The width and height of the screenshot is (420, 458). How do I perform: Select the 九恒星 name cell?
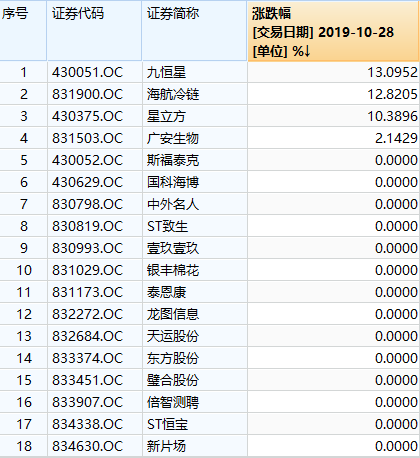point(195,72)
